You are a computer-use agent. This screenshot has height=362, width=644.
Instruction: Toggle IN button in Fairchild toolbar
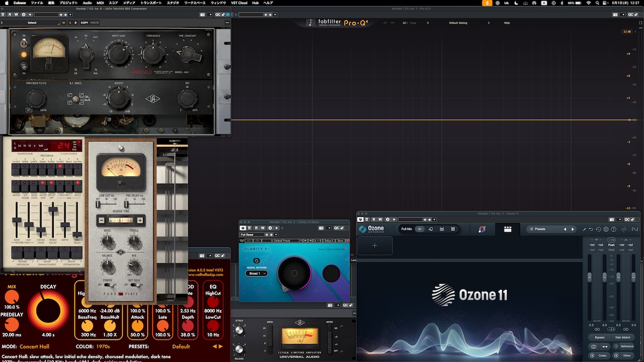tap(64, 23)
